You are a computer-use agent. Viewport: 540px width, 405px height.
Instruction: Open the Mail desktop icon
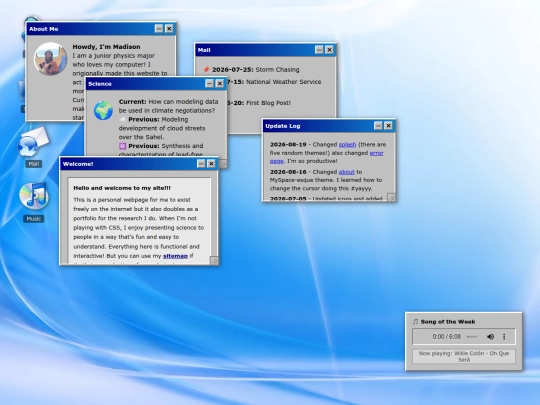(x=33, y=146)
